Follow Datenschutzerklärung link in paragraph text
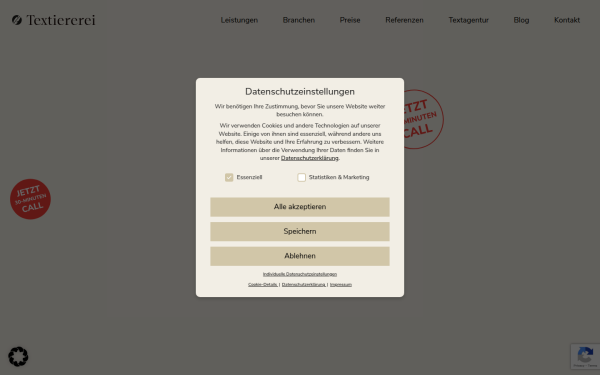The height and width of the screenshot is (375, 600). [x=310, y=158]
